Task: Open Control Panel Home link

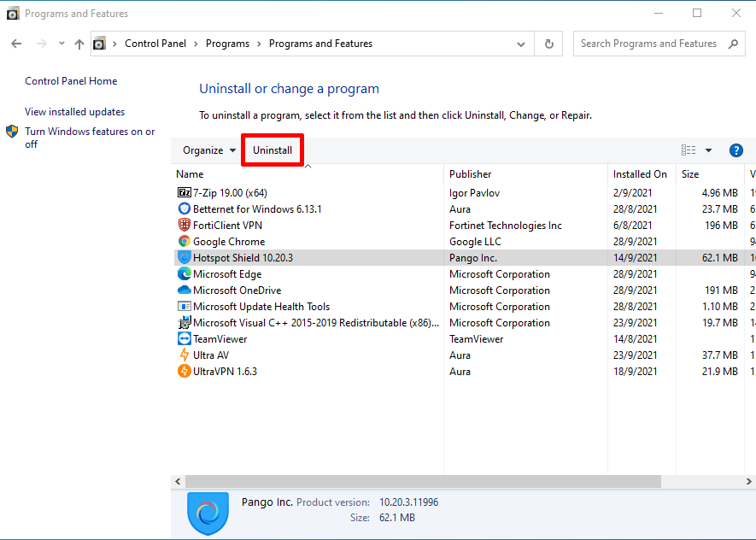Action: point(71,81)
